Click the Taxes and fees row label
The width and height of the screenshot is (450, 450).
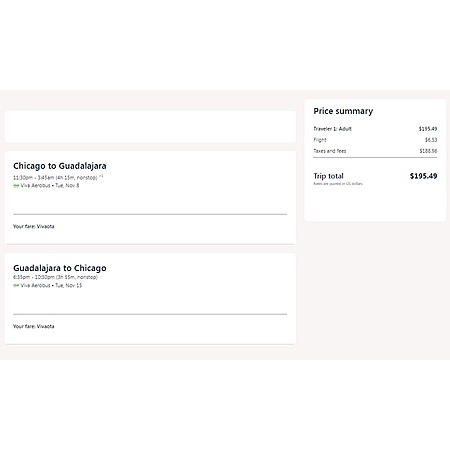pos(330,151)
